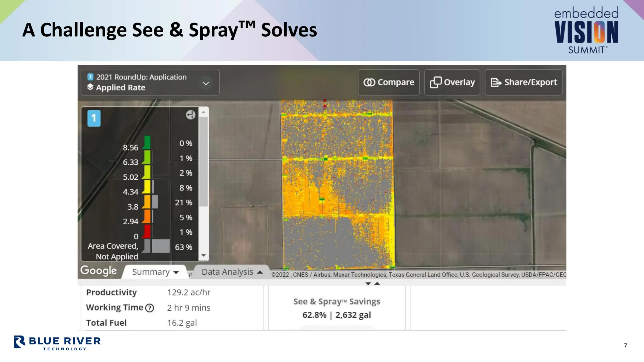
Task: Open the Overlay option
Action: tap(452, 82)
